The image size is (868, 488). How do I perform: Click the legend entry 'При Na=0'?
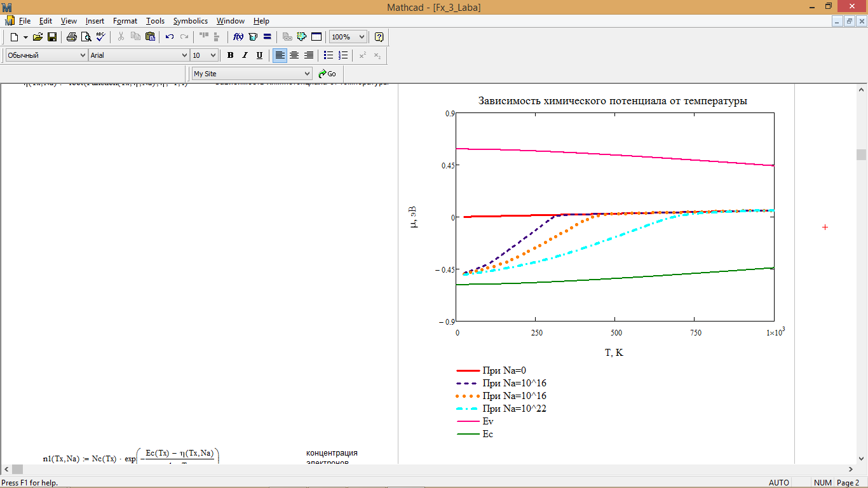click(505, 370)
